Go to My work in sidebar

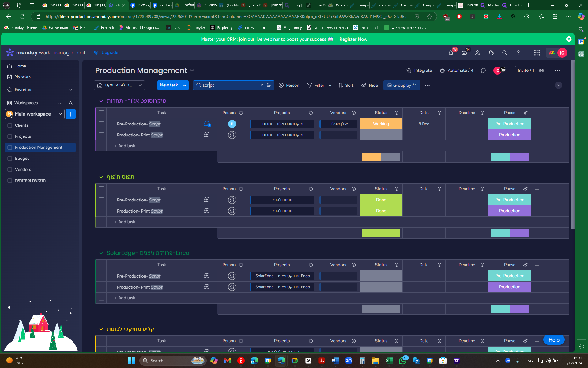click(22, 76)
